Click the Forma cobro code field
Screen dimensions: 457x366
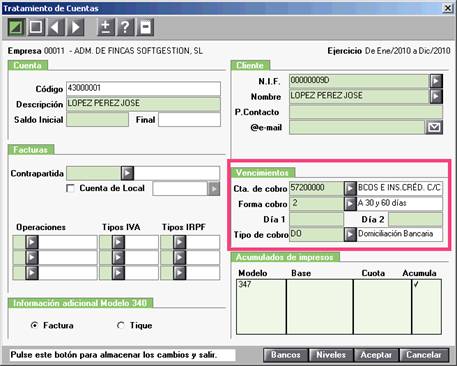tap(316, 203)
